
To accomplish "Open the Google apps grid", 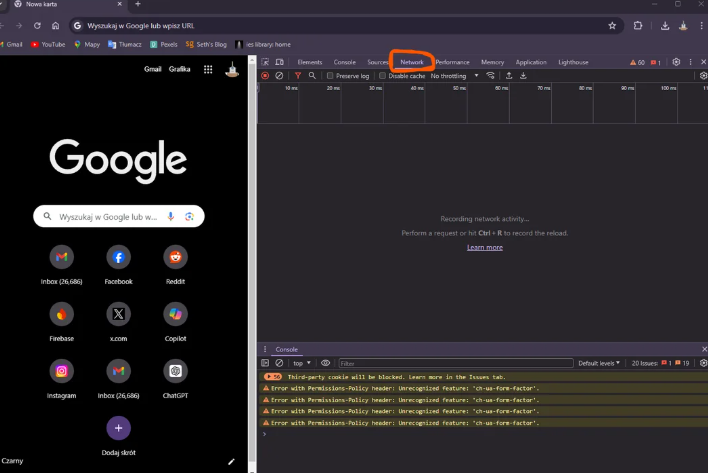I will tap(208, 69).
